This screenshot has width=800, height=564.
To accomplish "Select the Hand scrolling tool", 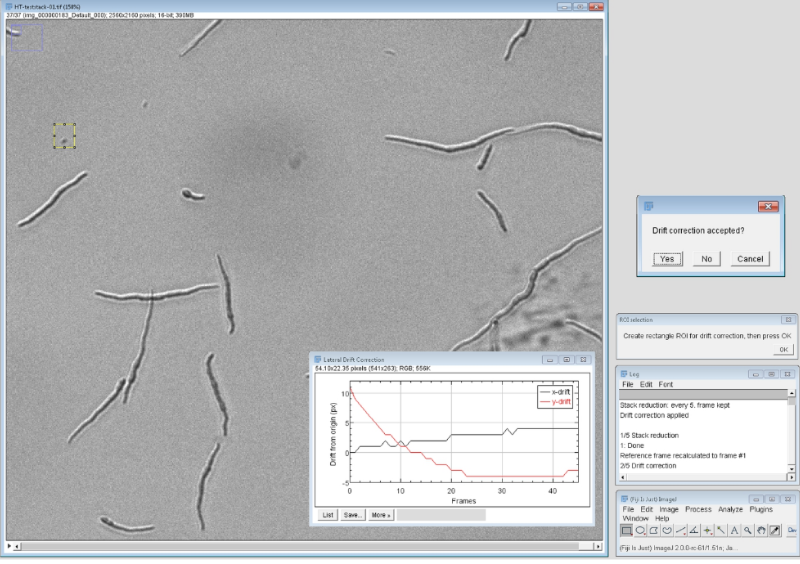I will [761, 531].
